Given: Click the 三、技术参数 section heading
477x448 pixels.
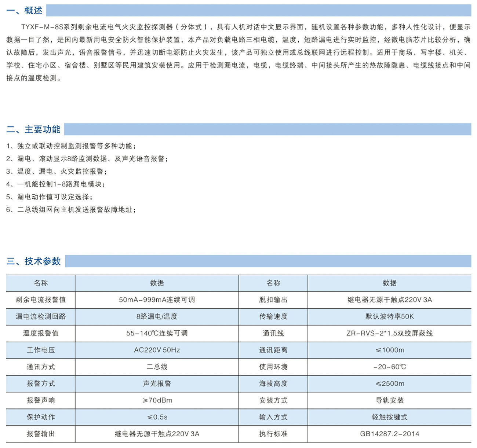Looking at the screenshot, I should coord(34,261).
